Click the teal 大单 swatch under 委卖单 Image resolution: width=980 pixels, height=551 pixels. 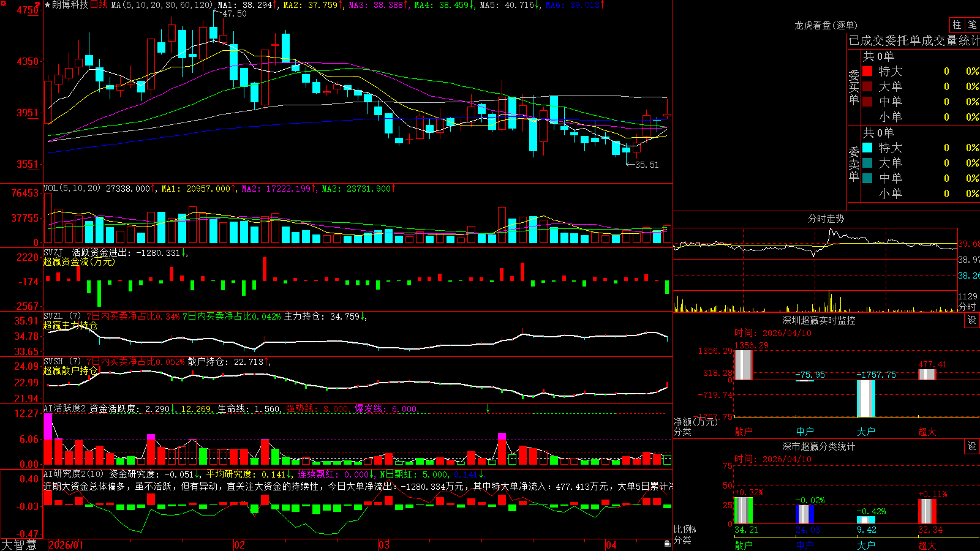tap(867, 163)
